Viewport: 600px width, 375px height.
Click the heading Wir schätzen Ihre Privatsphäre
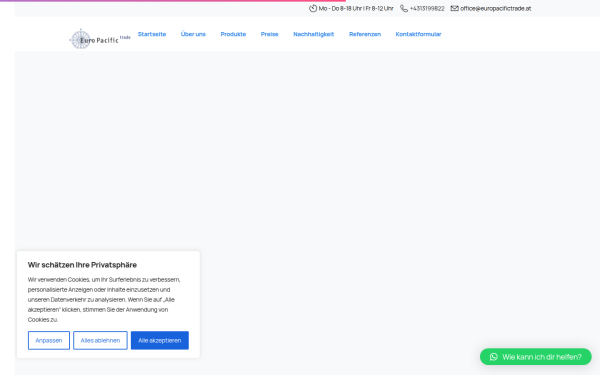pyautogui.click(x=82, y=265)
